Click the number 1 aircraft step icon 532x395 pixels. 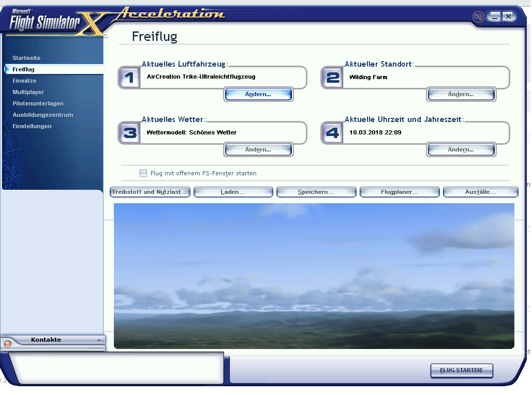(x=129, y=78)
